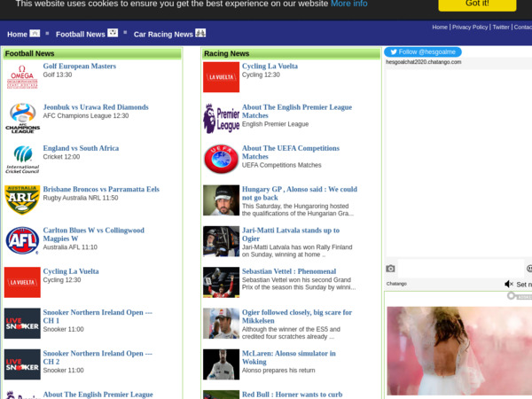This screenshot has width=532, height=399.
Task: Click the Alonso Hungary GP thumbnail
Action: coord(221,200)
